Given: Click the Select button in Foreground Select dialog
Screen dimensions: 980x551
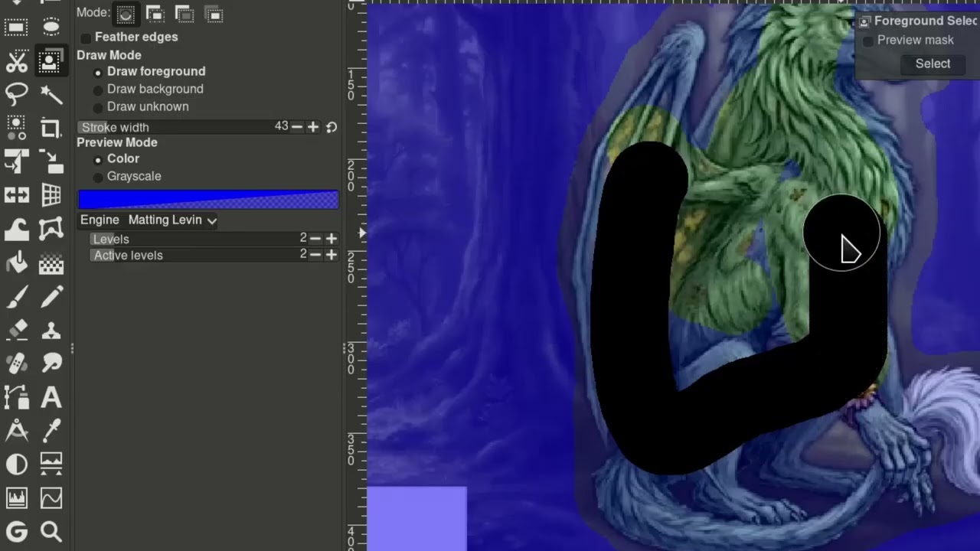Looking at the screenshot, I should [933, 64].
